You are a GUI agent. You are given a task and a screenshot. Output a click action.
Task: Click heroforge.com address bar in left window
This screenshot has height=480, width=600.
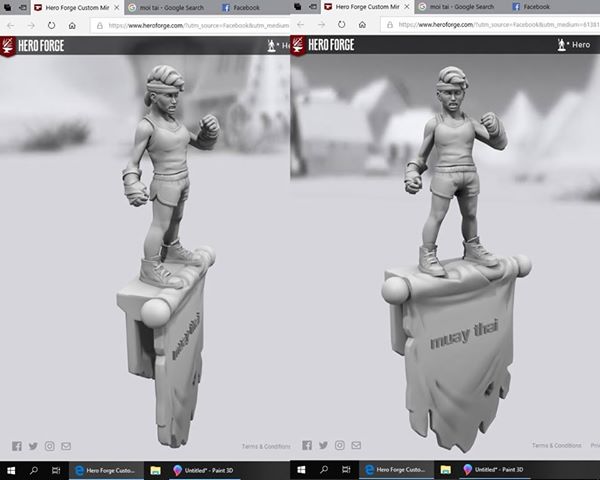pyautogui.click(x=190, y=25)
